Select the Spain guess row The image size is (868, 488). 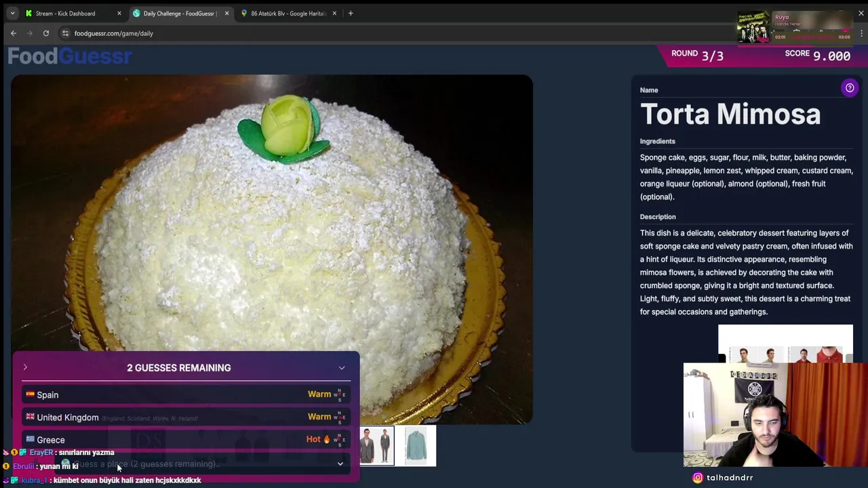pos(186,394)
